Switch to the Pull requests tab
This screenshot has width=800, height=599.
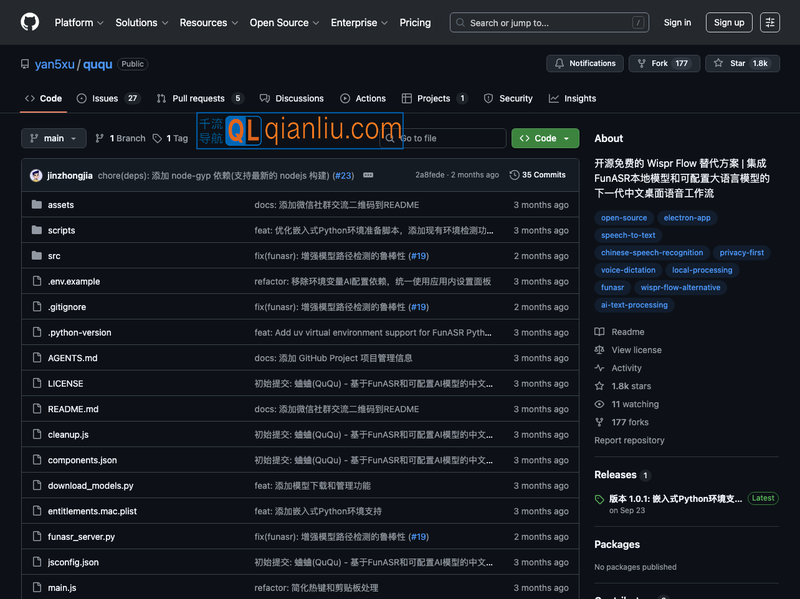[x=198, y=98]
